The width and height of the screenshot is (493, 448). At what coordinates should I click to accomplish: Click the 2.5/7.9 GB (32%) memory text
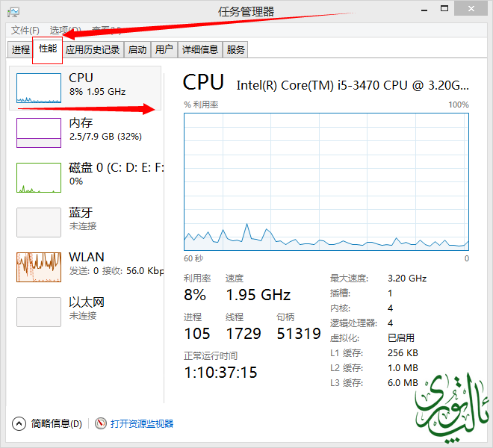[x=105, y=137]
